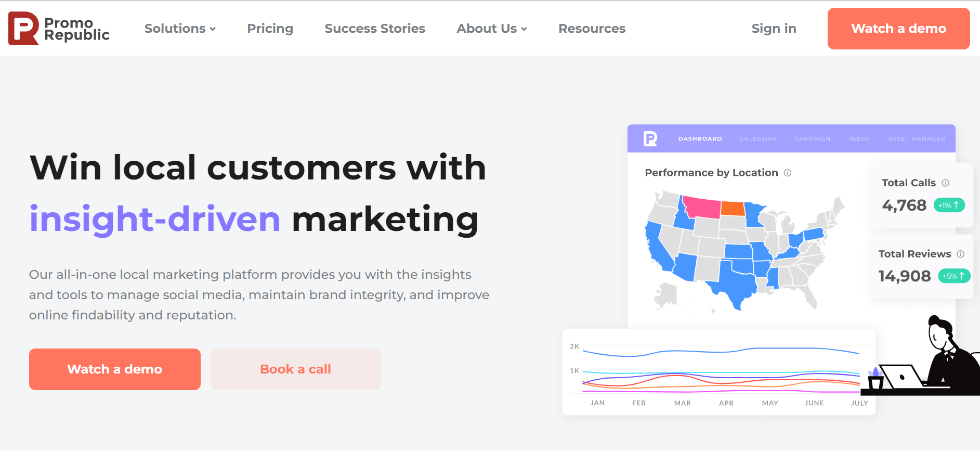Click the Book a call button
Image resolution: width=980 pixels, height=451 pixels.
pos(295,369)
